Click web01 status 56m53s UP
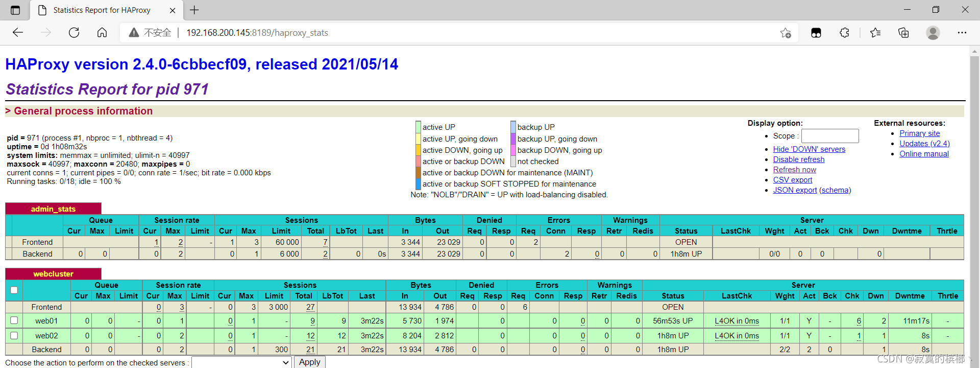 pyautogui.click(x=673, y=321)
